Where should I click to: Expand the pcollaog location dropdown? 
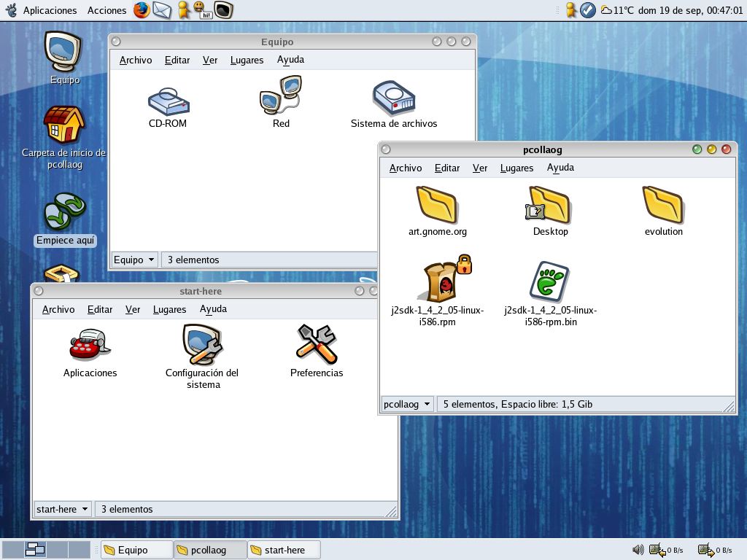point(407,404)
